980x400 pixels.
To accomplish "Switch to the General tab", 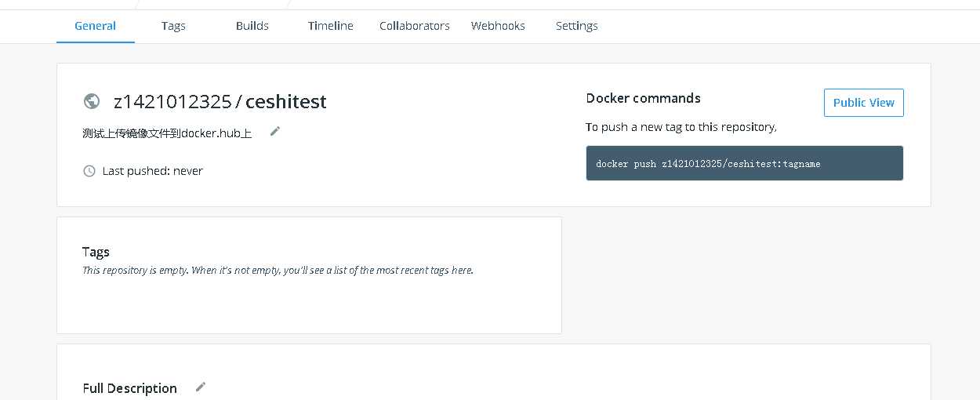I will [95, 26].
